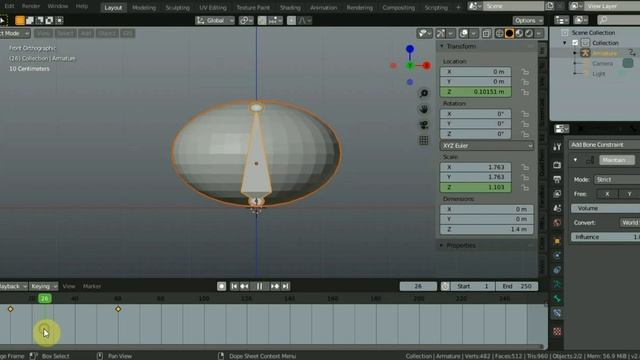Open Output properties tab
640x360 pixels.
click(557, 179)
